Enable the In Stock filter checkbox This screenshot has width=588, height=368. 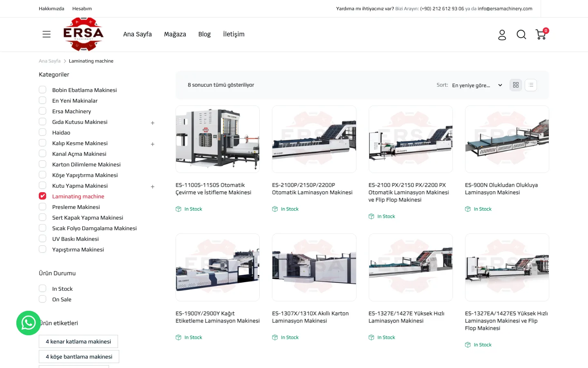point(42,288)
